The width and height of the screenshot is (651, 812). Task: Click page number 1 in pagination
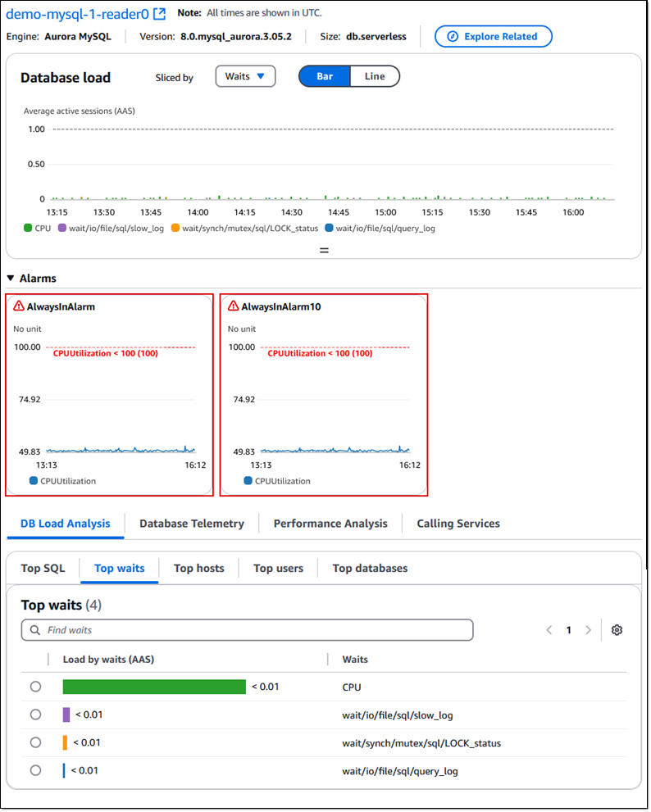pyautogui.click(x=568, y=630)
